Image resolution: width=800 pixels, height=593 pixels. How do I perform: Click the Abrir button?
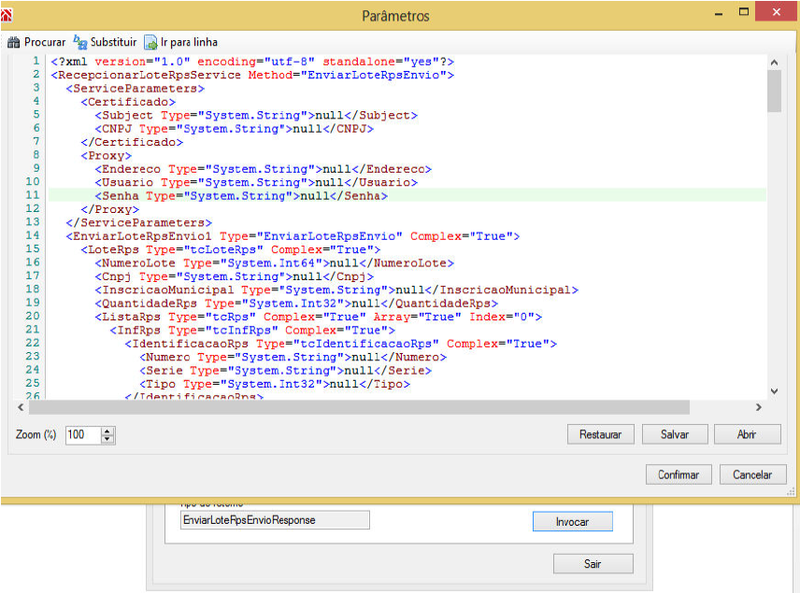[x=747, y=434]
